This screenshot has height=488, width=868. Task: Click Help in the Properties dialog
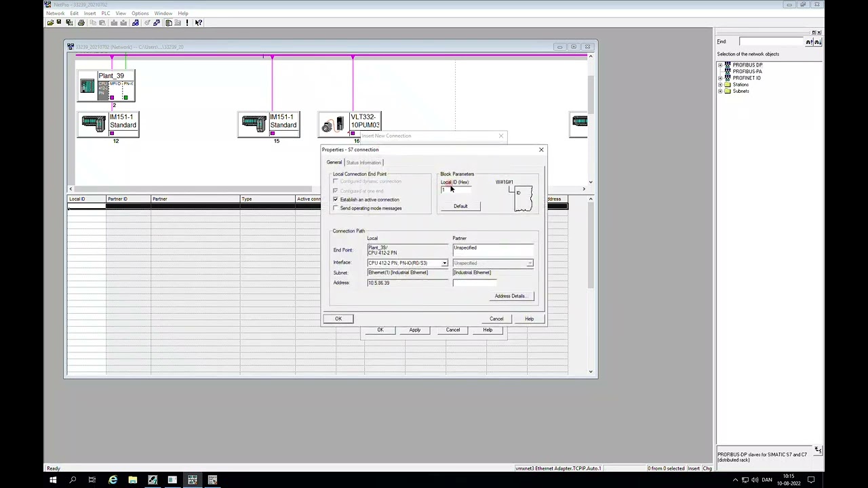[529, 319]
